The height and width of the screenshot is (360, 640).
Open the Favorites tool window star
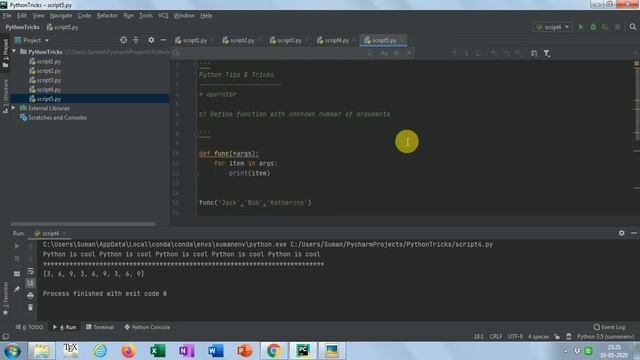coord(5,313)
